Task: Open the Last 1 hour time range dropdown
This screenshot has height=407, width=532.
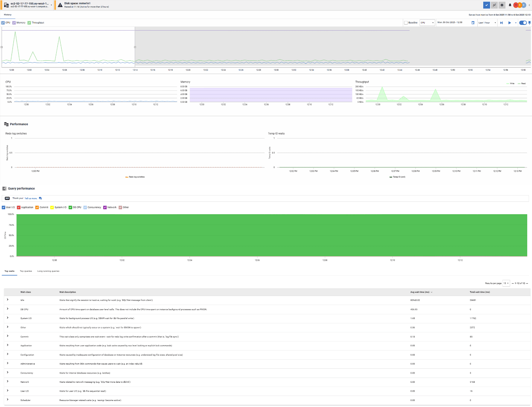Action: click(x=487, y=23)
